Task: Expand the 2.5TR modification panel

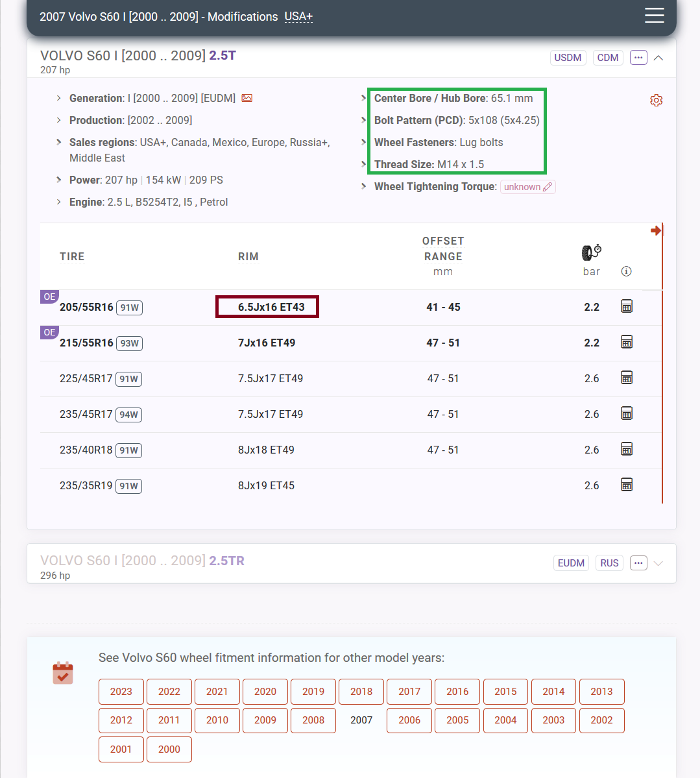Action: coord(658,563)
